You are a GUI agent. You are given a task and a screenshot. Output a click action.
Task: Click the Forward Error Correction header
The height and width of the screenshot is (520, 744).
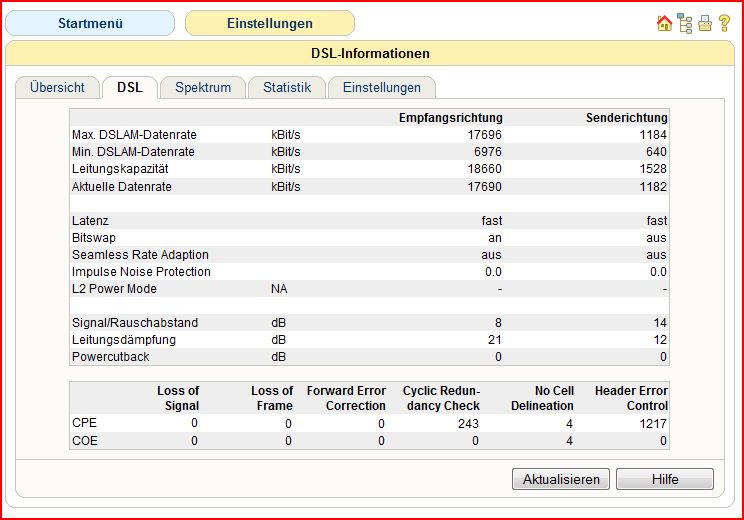point(346,398)
